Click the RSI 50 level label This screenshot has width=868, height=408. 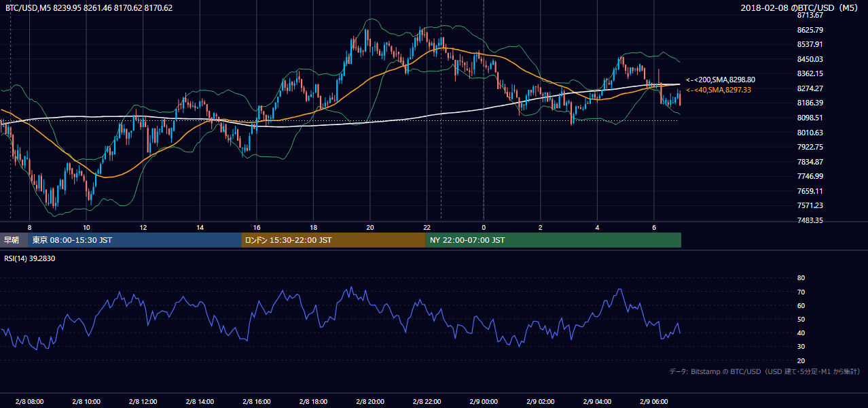(801, 319)
